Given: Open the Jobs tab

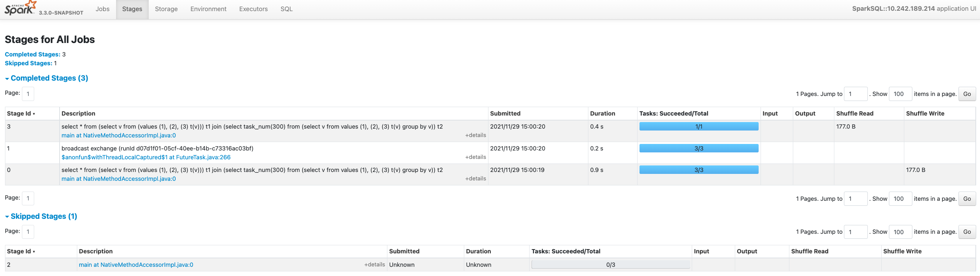Looking at the screenshot, I should point(103,9).
